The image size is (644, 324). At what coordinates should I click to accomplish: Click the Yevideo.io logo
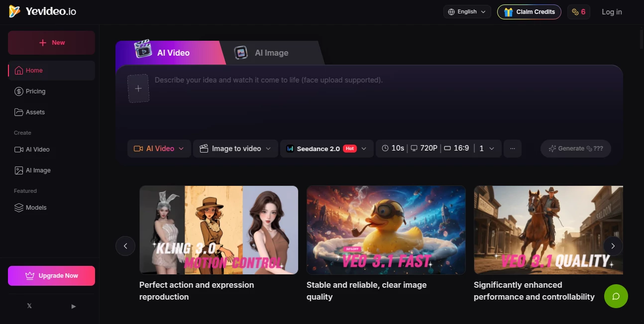tap(42, 11)
